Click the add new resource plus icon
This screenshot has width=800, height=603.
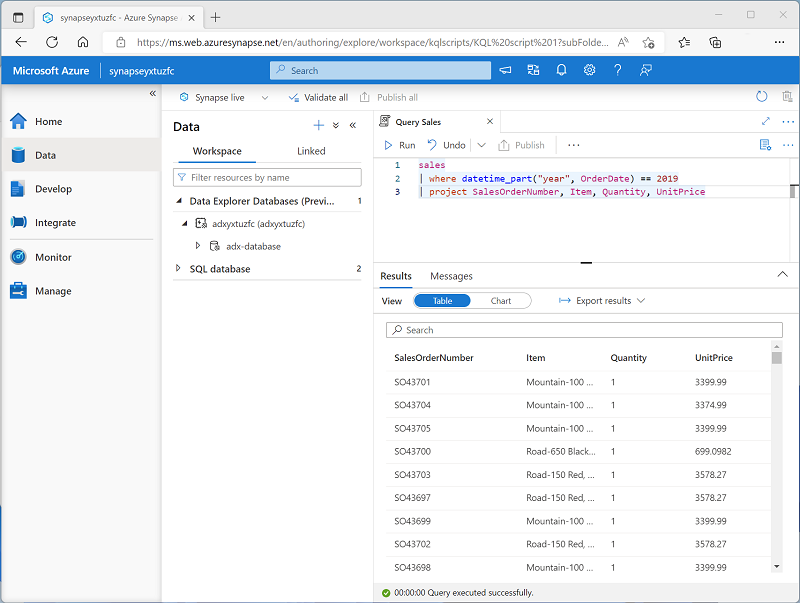(318, 125)
